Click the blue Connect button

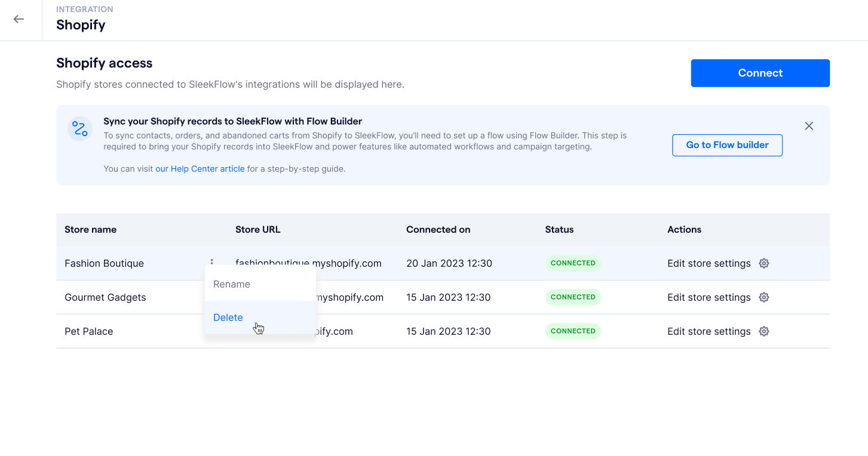(760, 73)
